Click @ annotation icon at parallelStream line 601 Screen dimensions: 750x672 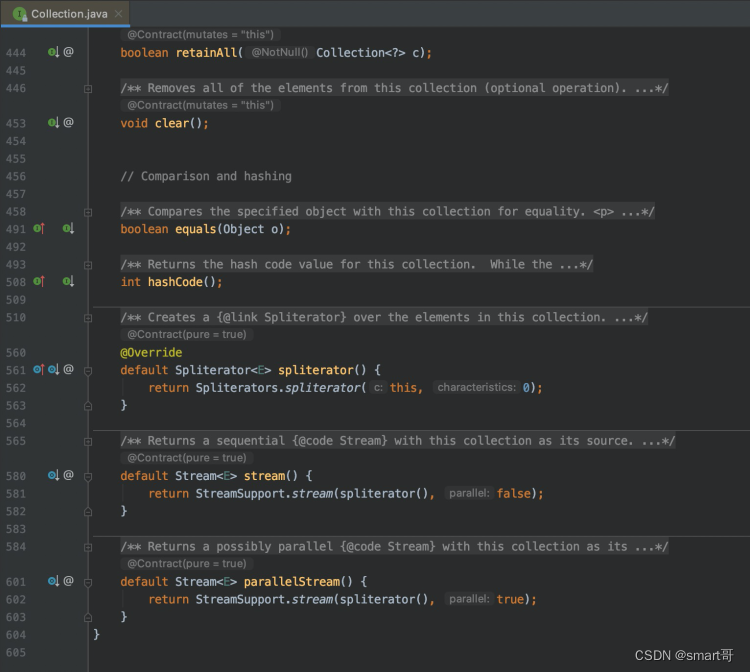tap(68, 581)
